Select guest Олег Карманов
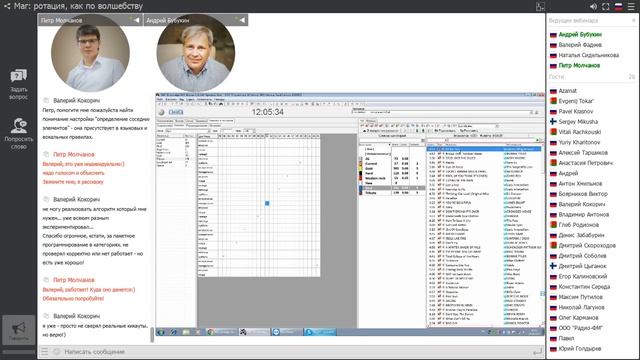640x360 pixels. coord(578,318)
